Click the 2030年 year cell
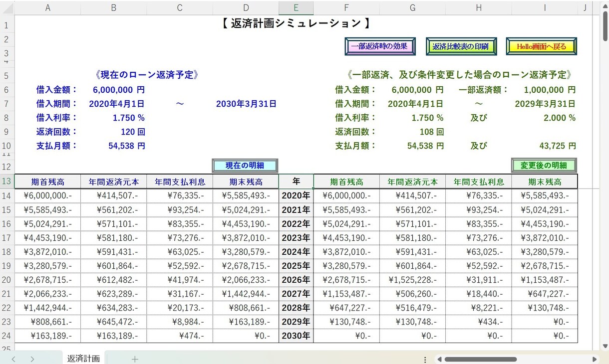609x364 pixels. [296, 336]
